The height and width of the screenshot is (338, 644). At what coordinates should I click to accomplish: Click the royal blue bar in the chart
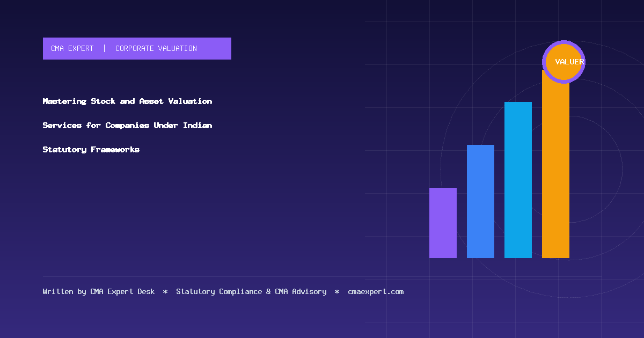coord(480,201)
